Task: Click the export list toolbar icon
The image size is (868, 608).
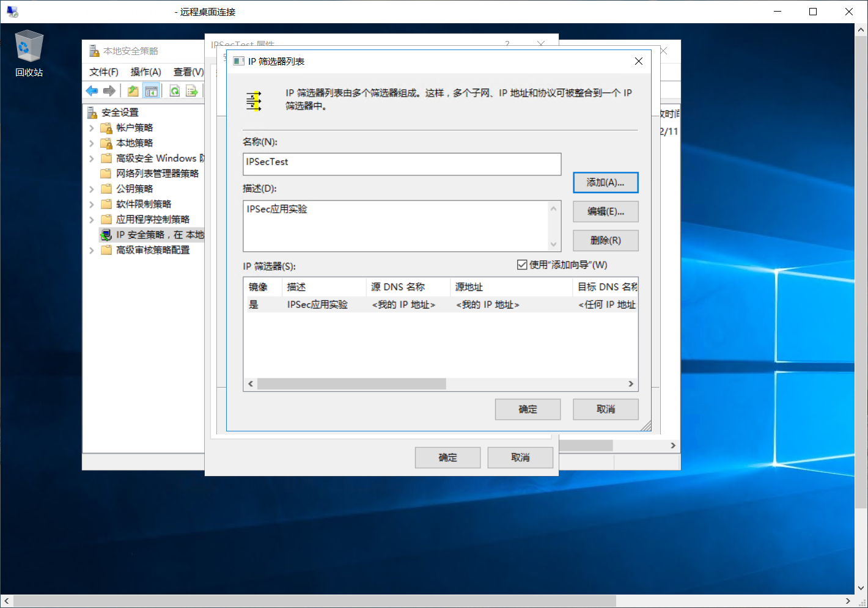Action: [x=192, y=91]
